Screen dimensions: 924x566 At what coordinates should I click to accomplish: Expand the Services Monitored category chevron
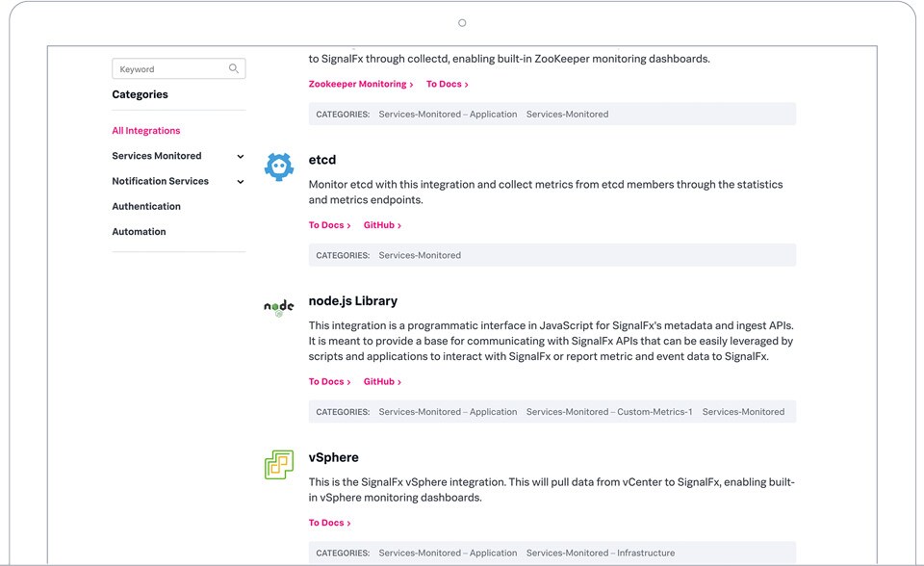(x=241, y=156)
